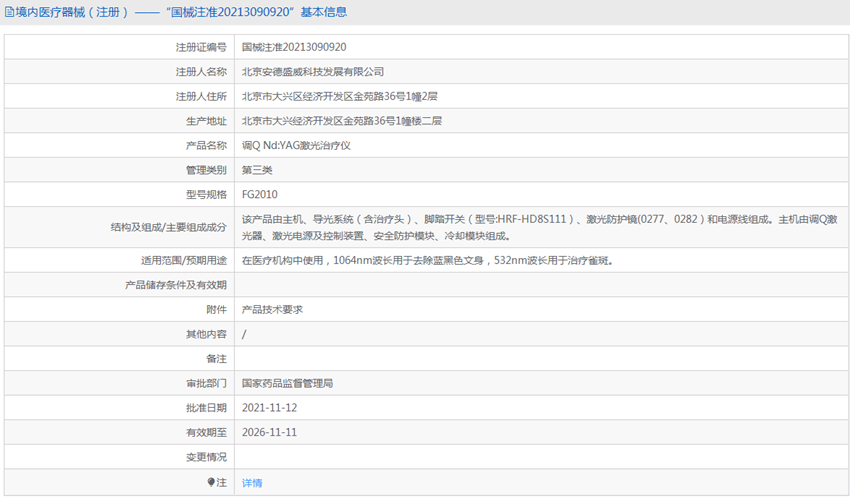Select approving department 国家药品监督管理局
The width and height of the screenshot is (850, 498).
[287, 384]
